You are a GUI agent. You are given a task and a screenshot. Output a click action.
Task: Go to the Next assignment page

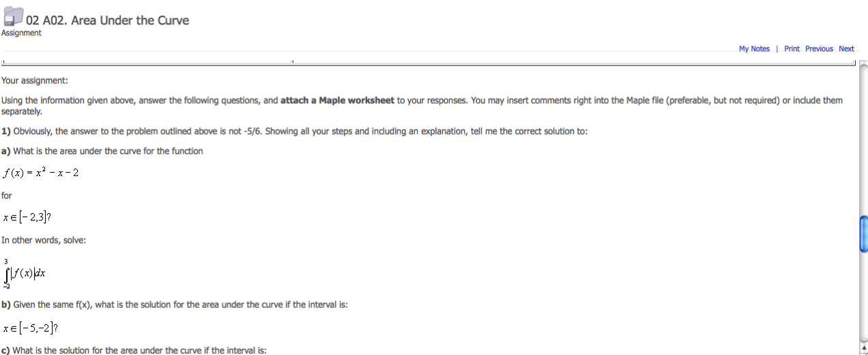click(x=846, y=48)
